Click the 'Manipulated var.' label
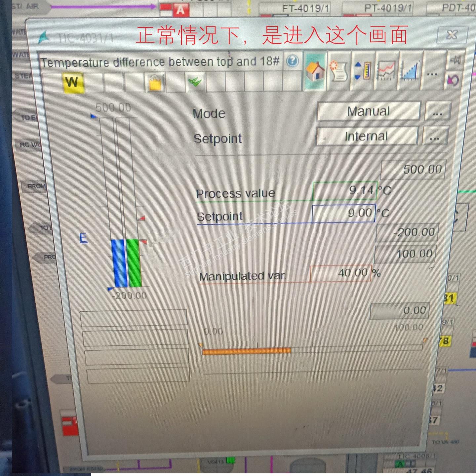The width and height of the screenshot is (476, 476). 242,276
